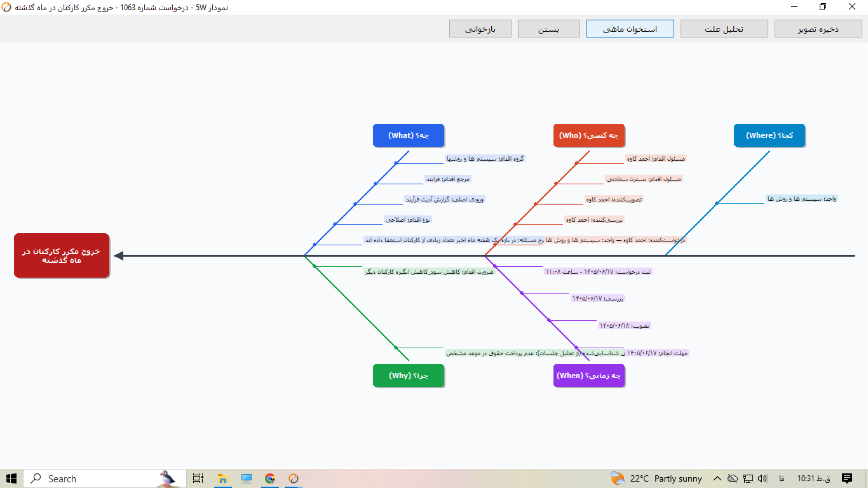Open the network status tray icon
The image size is (868, 488).
pos(748,478)
